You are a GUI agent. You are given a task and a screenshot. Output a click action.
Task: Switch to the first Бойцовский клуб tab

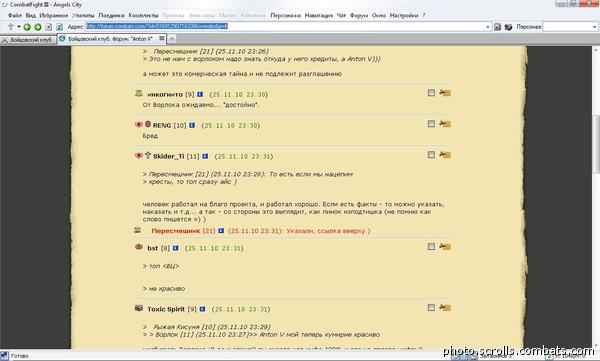(x=28, y=40)
